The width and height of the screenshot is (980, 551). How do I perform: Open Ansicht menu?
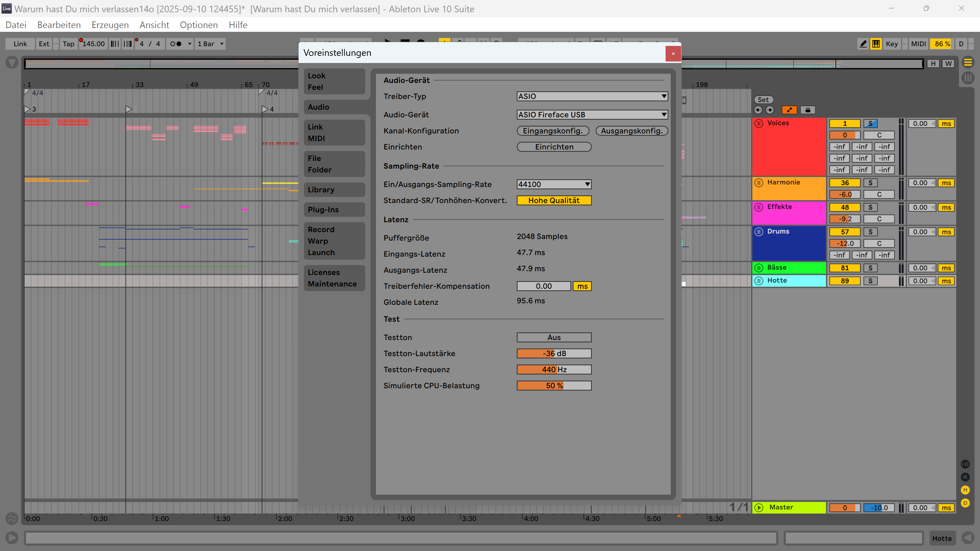154,25
